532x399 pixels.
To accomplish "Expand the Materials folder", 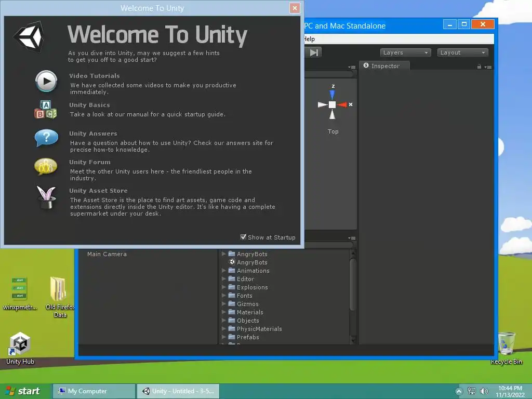I will coord(223,312).
